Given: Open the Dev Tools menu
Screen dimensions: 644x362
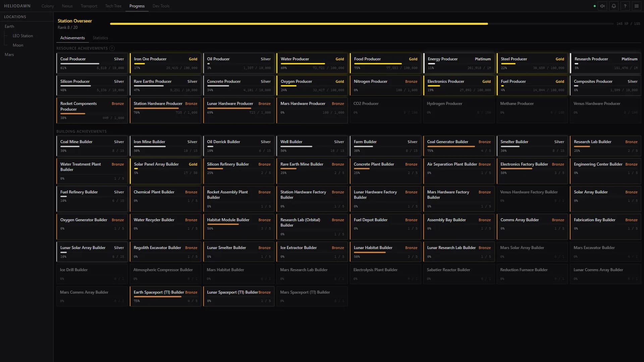Looking at the screenshot, I should (x=161, y=6).
